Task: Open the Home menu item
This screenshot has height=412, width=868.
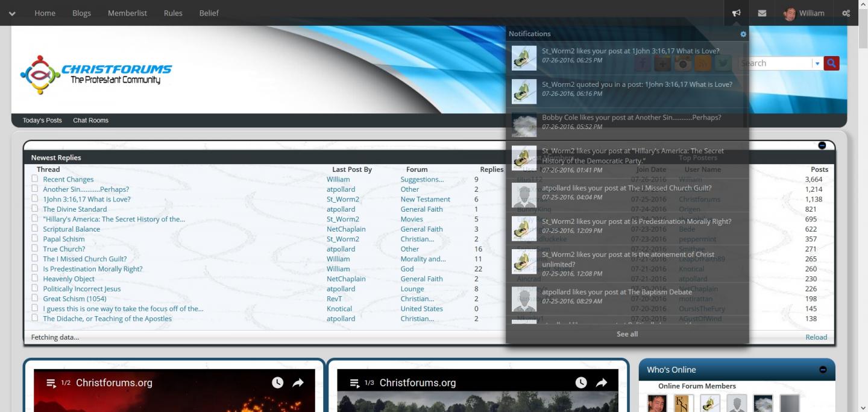Action: pyautogui.click(x=45, y=13)
